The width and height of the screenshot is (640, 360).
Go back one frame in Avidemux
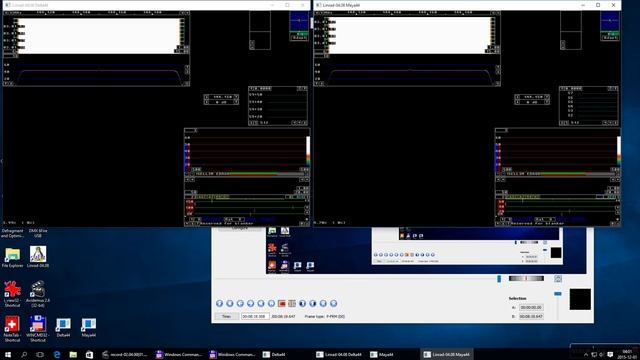pyautogui.click(x=240, y=303)
